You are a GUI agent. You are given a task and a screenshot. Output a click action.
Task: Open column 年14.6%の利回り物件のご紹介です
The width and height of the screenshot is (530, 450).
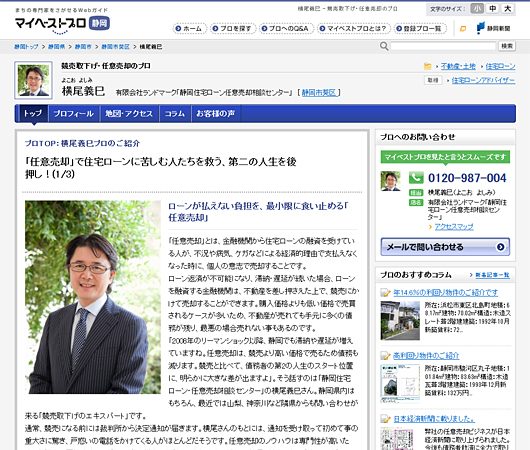coord(445,292)
